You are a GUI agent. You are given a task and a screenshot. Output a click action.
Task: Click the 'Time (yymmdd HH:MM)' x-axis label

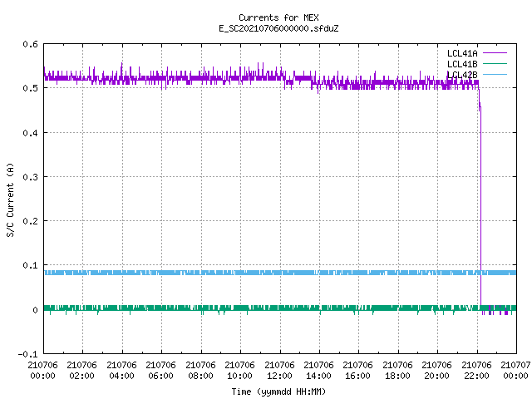(x=278, y=392)
